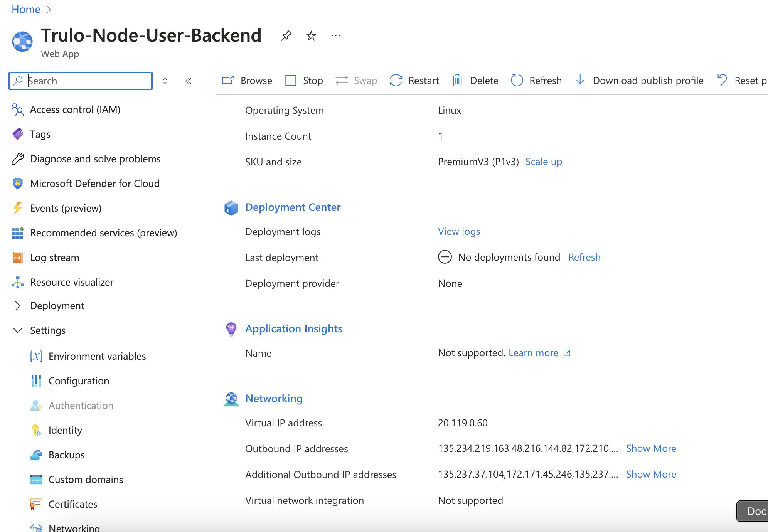Click the Configuration bars icon

pyautogui.click(x=36, y=381)
